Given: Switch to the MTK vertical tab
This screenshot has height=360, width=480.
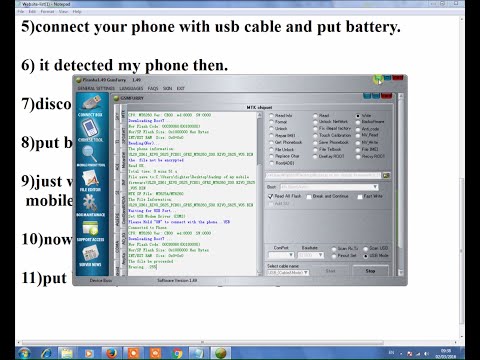Looking at the screenshot, I should [x=123, y=114].
